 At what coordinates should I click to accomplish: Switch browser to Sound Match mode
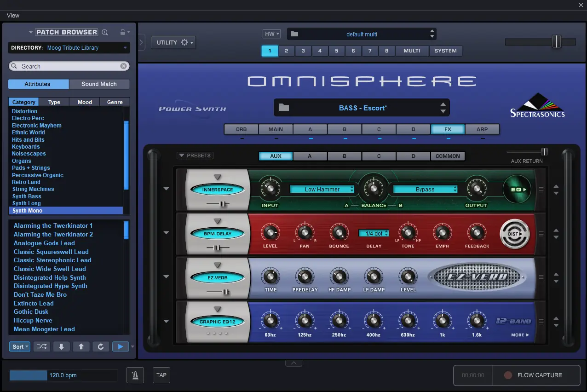99,84
